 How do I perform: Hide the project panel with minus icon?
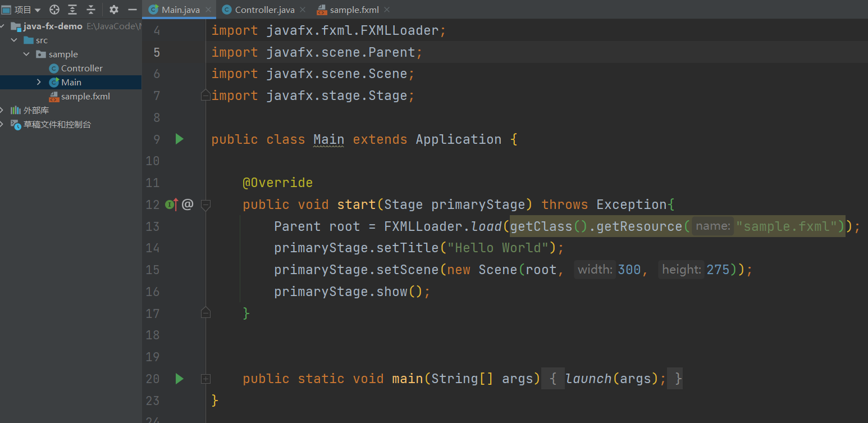(133, 10)
